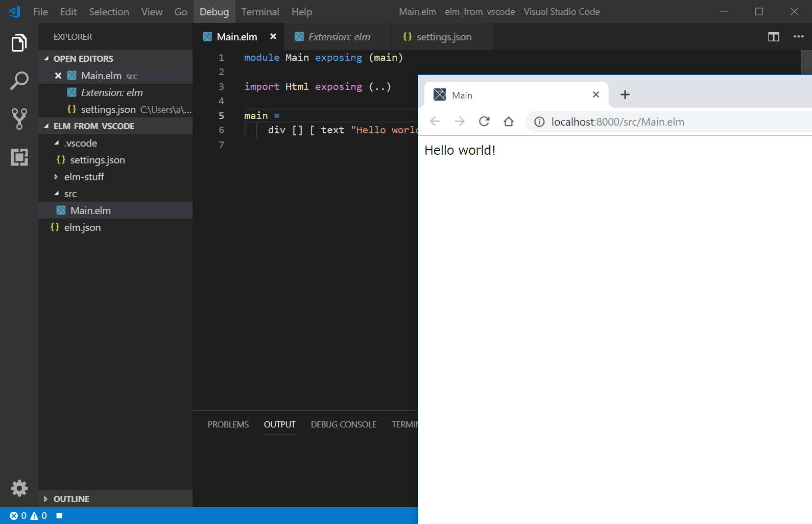
Task: Open the Terminal menu
Action: tap(260, 12)
